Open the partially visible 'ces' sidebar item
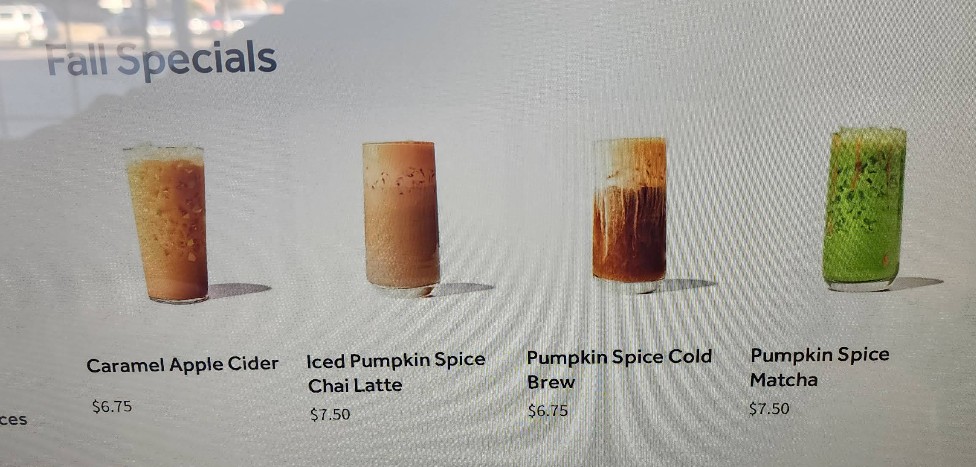 pos(14,420)
